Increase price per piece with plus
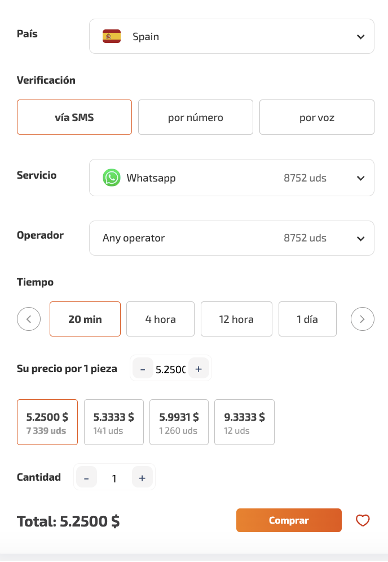The height and width of the screenshot is (562, 388). tap(198, 368)
